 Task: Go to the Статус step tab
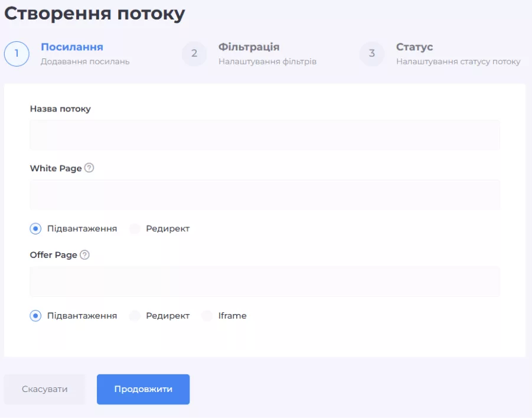tap(414, 47)
